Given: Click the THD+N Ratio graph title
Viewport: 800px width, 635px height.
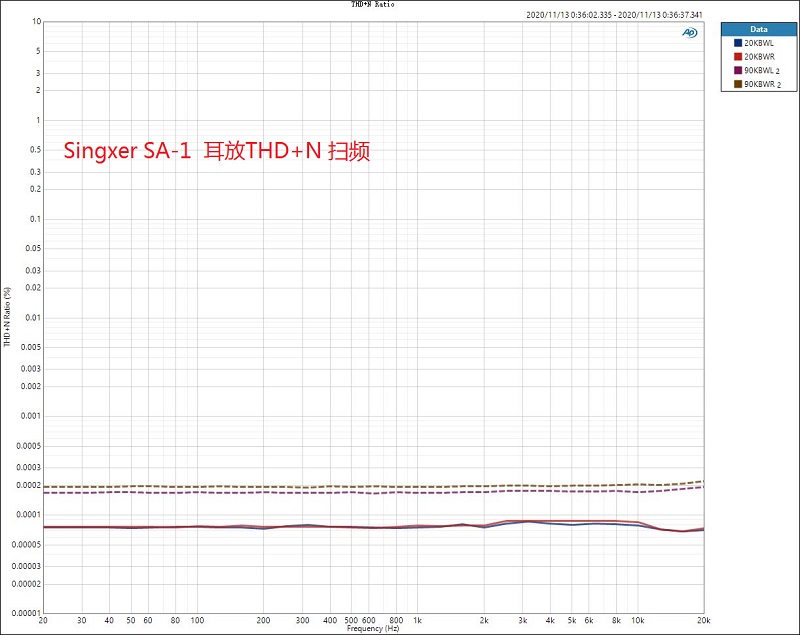Looking at the screenshot, I should 372,5.
